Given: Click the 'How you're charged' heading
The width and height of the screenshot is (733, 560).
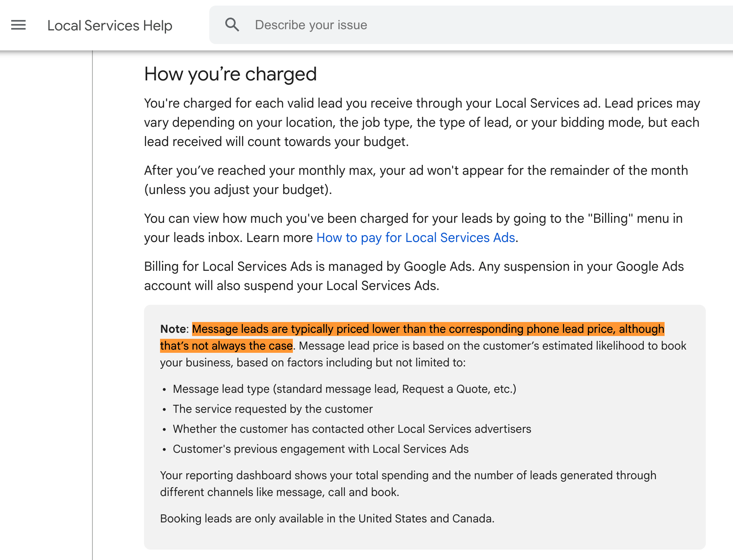Looking at the screenshot, I should (230, 74).
